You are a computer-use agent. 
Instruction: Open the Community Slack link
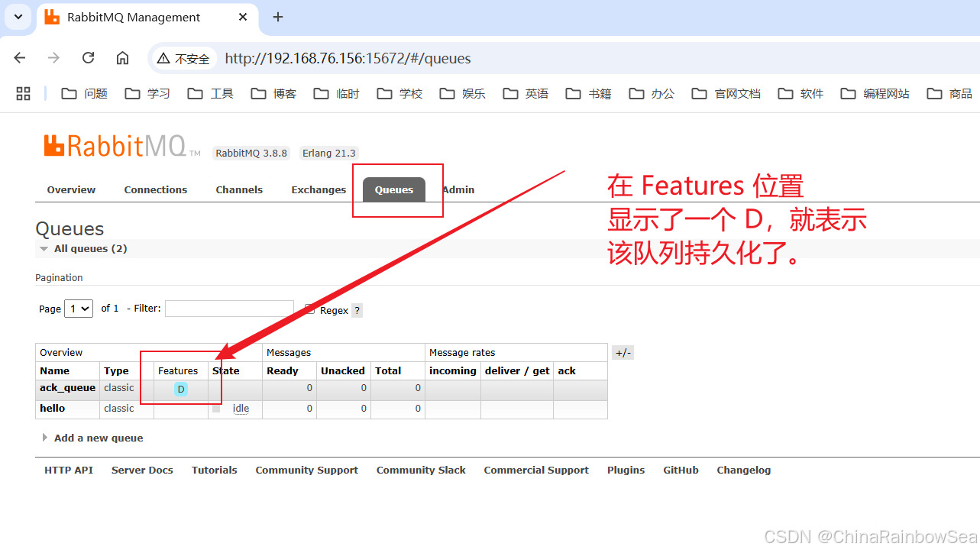[421, 470]
